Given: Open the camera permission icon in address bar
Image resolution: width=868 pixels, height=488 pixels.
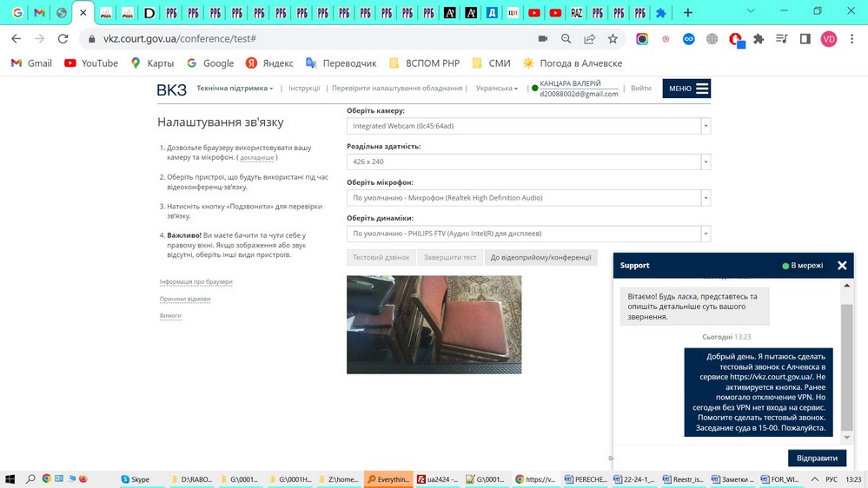Looking at the screenshot, I should click(543, 39).
